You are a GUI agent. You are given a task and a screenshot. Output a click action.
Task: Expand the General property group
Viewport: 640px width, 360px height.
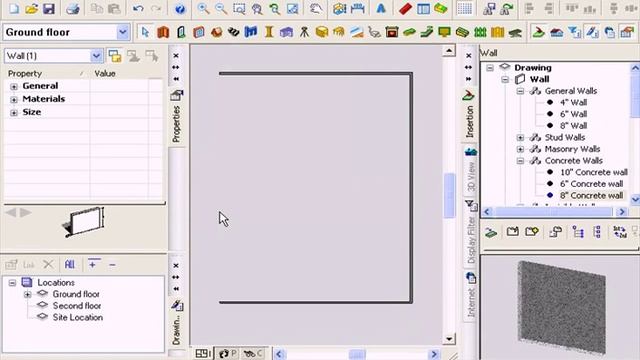14,86
